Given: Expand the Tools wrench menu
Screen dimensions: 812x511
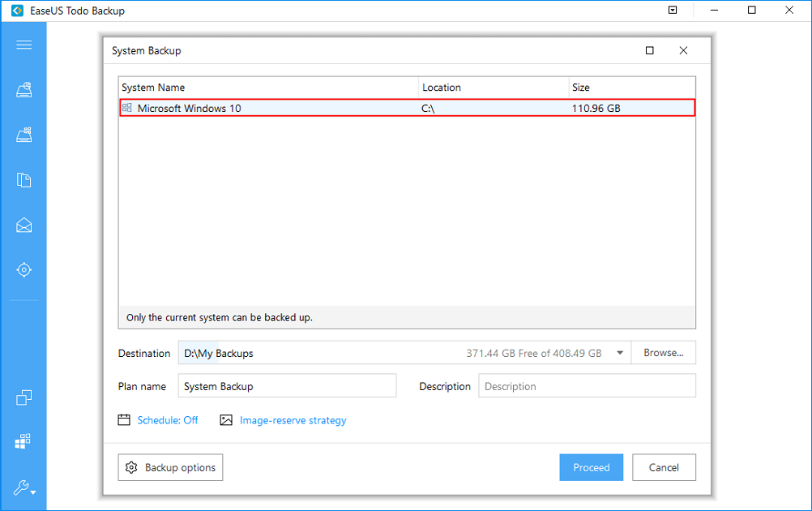Looking at the screenshot, I should click(x=24, y=488).
